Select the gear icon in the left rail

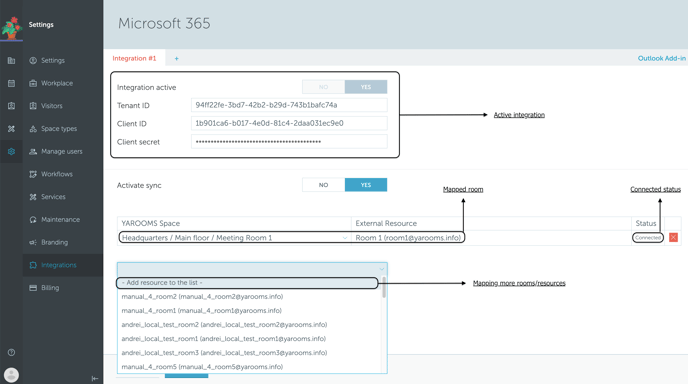pyautogui.click(x=11, y=151)
